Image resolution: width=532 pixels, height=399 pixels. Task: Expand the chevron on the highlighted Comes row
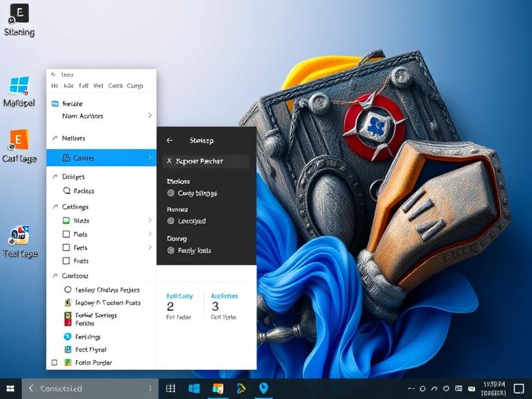150,157
